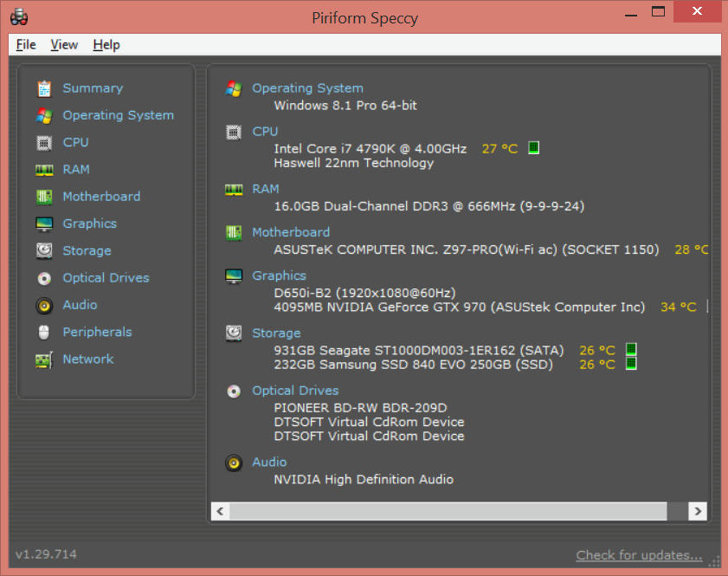Click the Audio speaker icon in sidebar

pyautogui.click(x=44, y=305)
